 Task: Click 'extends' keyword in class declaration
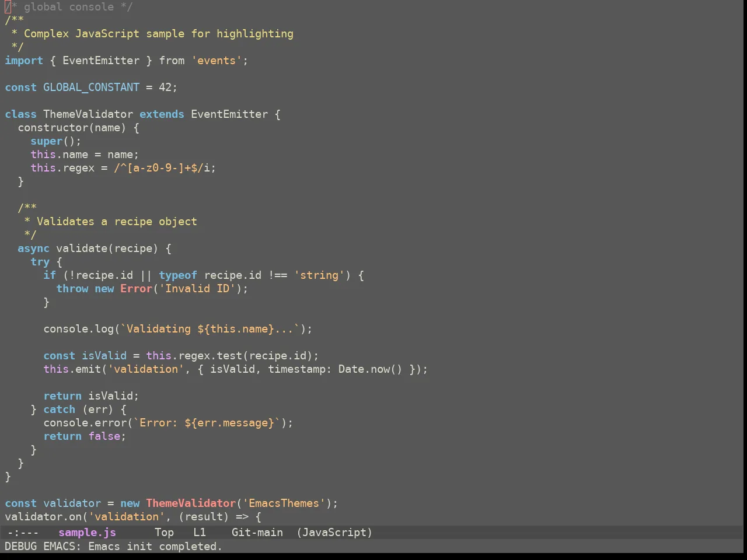coord(162,114)
